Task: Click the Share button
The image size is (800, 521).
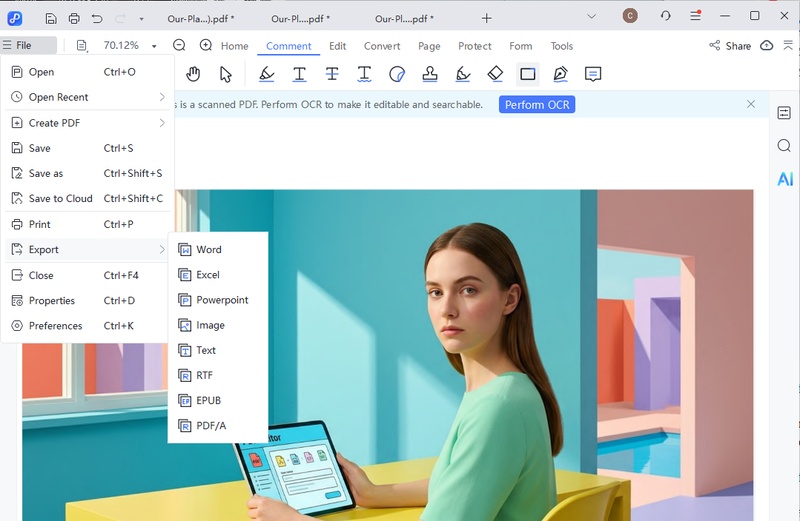Action: click(x=730, y=46)
